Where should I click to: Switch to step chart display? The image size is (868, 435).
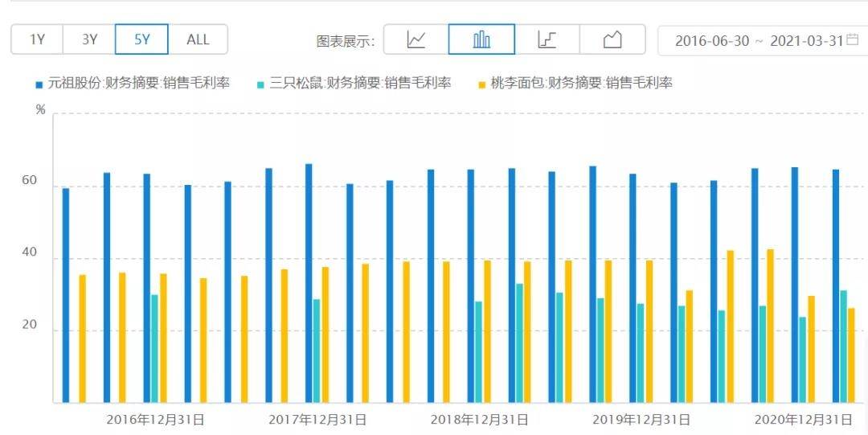tap(547, 39)
